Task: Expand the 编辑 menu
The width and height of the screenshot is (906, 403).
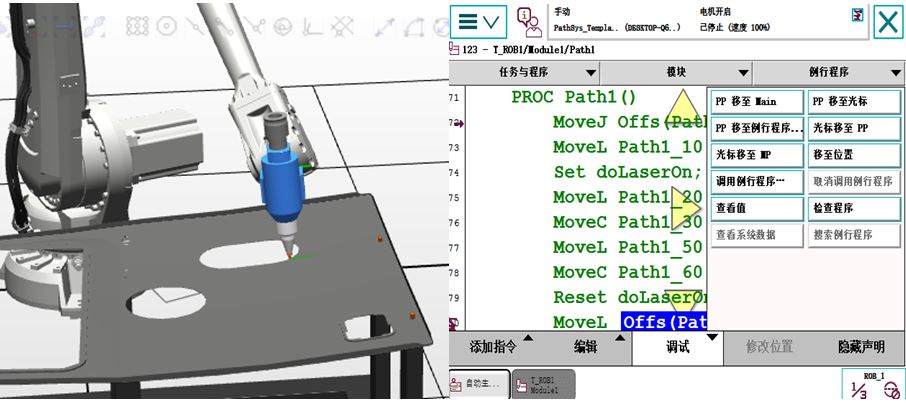Action: point(586,347)
